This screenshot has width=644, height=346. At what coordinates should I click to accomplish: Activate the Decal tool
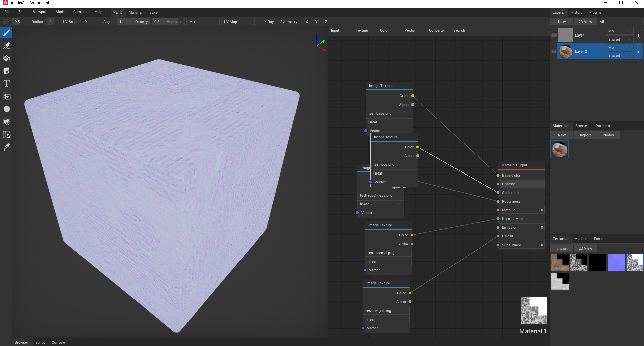(6, 71)
